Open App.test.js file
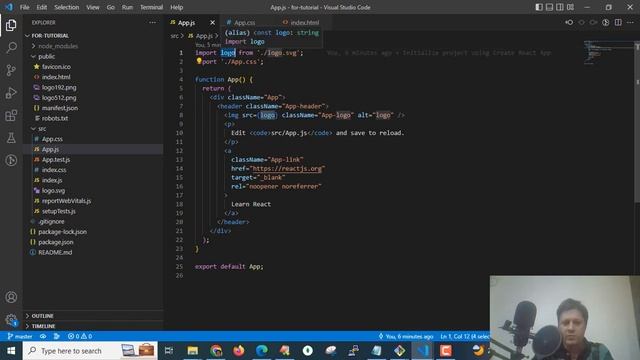This screenshot has width=640, height=360. (93, 160)
